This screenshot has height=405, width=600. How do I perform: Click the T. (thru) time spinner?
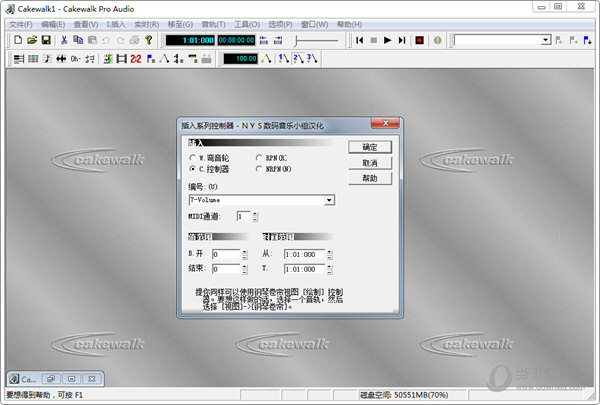click(x=329, y=269)
